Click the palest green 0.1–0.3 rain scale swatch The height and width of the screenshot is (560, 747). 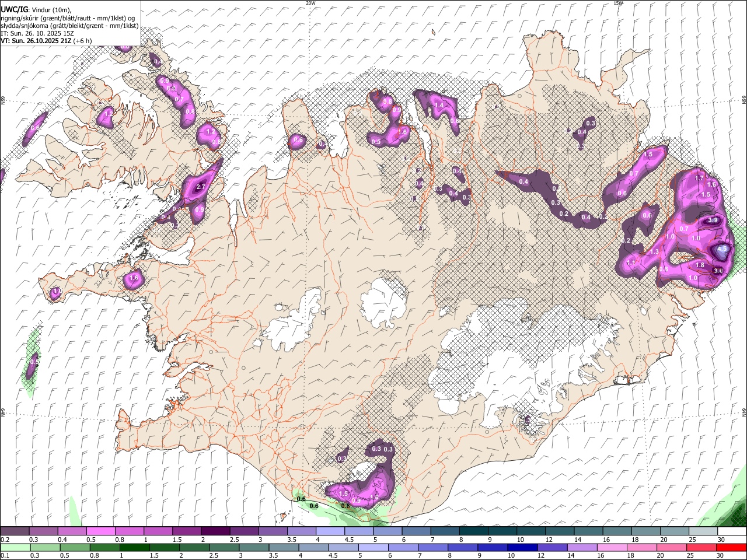tap(15, 548)
